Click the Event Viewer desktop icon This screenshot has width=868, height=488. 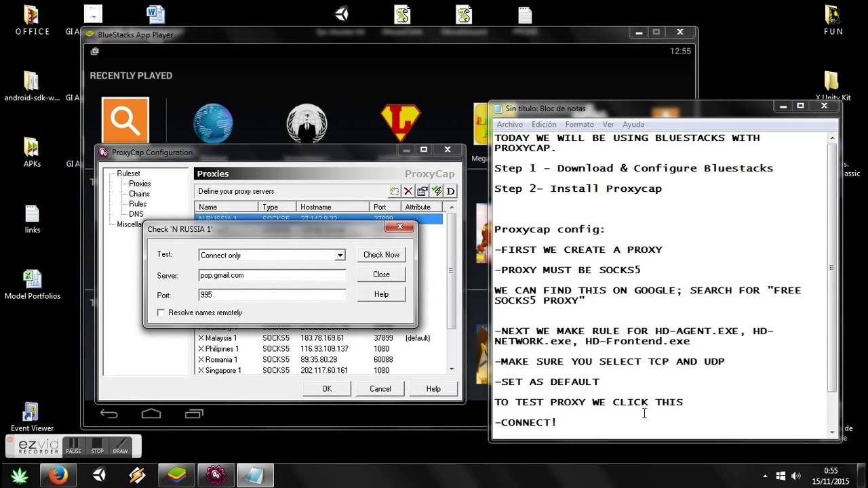pyautogui.click(x=32, y=417)
